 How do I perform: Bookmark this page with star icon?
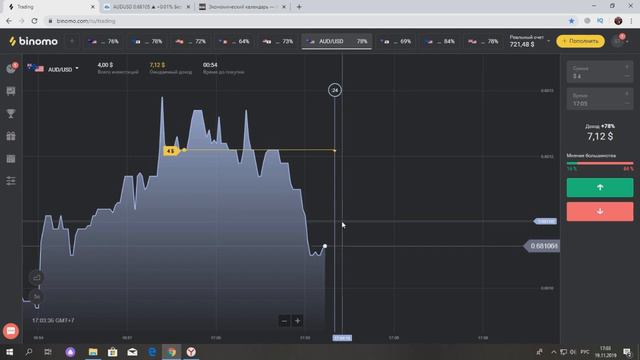[571, 21]
